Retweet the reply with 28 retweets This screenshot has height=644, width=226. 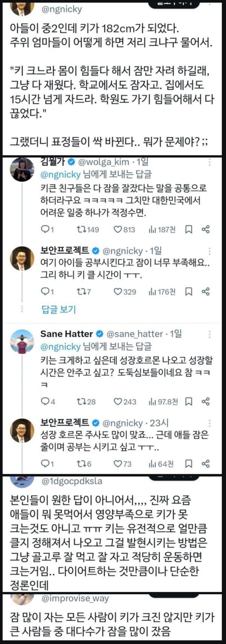coord(81,402)
